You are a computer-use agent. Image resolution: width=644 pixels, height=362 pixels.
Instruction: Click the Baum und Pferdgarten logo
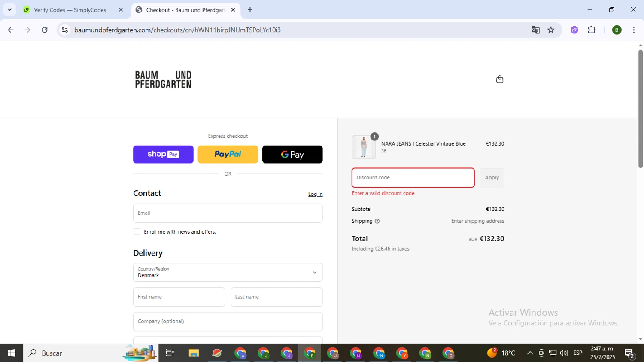[163, 79]
